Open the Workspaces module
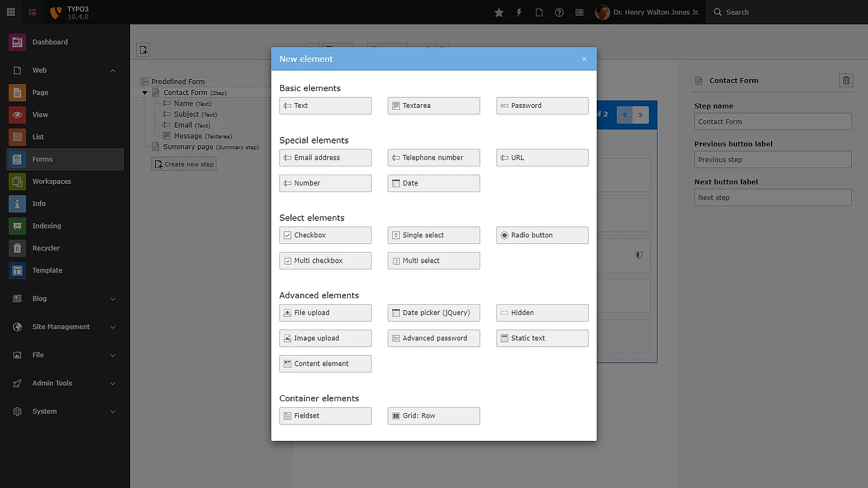 point(51,181)
